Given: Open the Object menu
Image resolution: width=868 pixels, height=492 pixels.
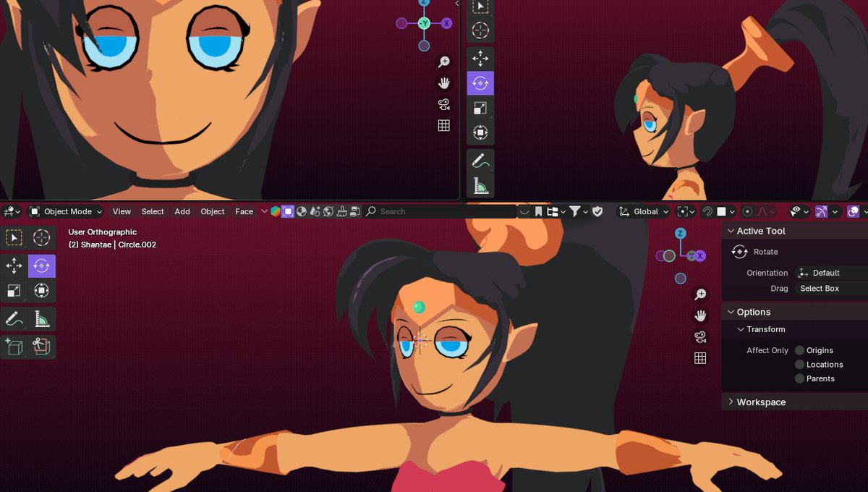Looking at the screenshot, I should click(x=213, y=211).
